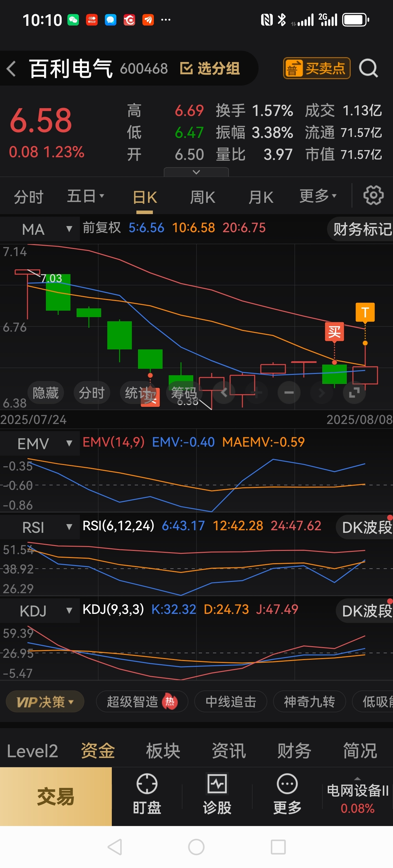Tap the 分时 overlay pill on chart

[92, 393]
